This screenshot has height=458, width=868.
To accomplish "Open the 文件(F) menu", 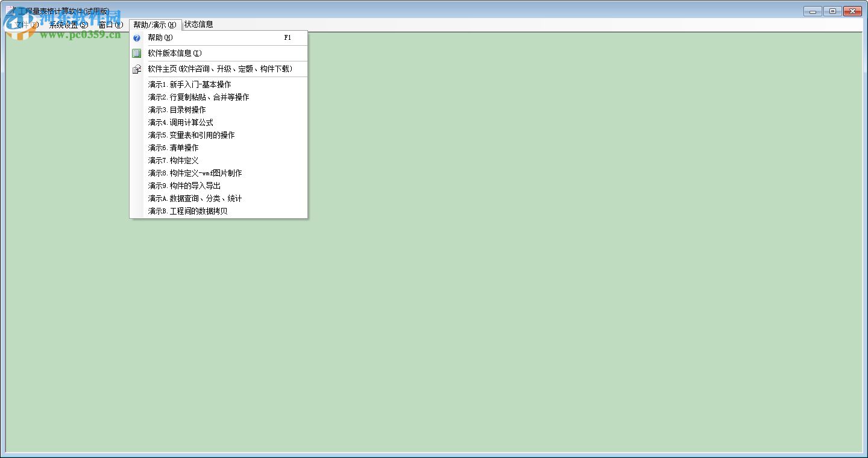I will point(27,25).
